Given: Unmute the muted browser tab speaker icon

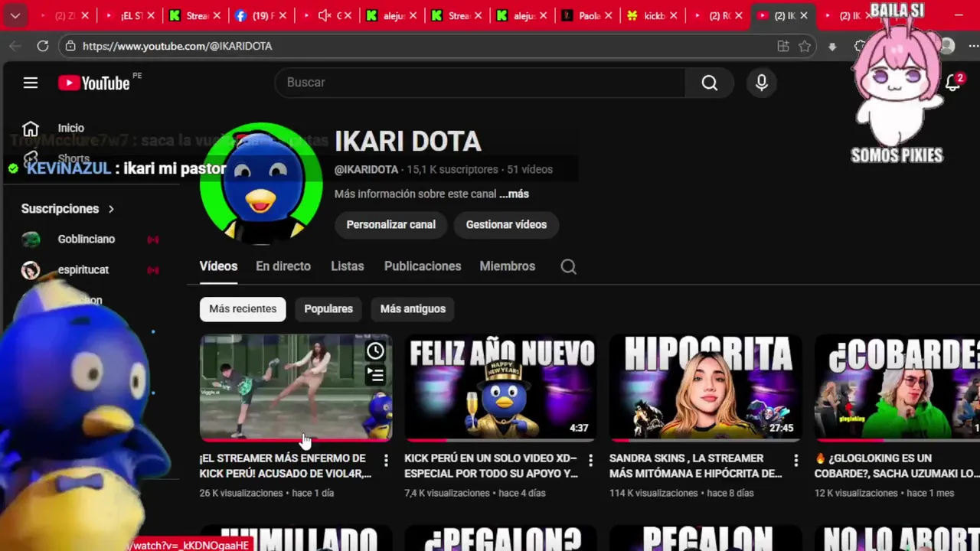Looking at the screenshot, I should [324, 15].
